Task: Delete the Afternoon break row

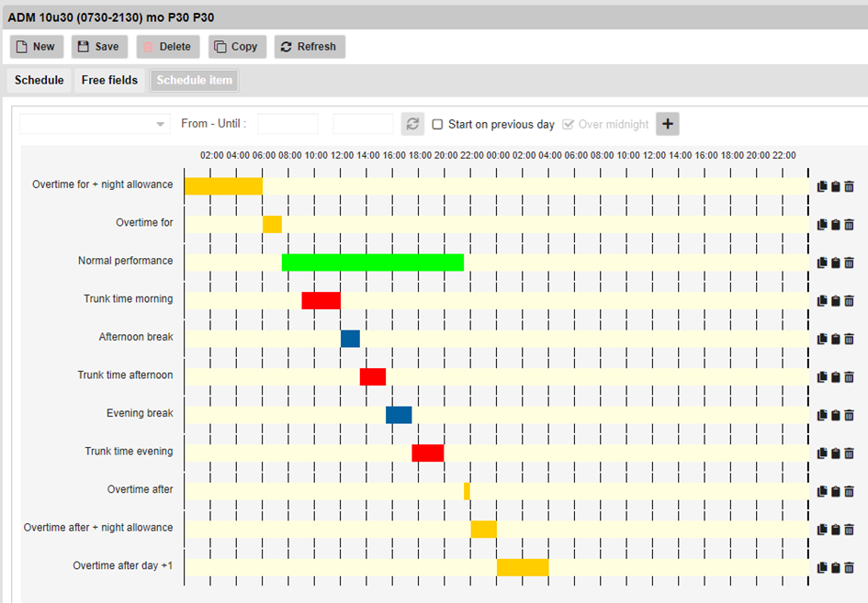Action: tap(850, 339)
